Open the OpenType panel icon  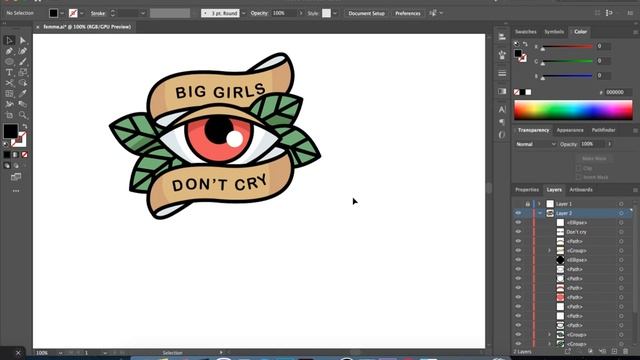pyautogui.click(x=502, y=135)
